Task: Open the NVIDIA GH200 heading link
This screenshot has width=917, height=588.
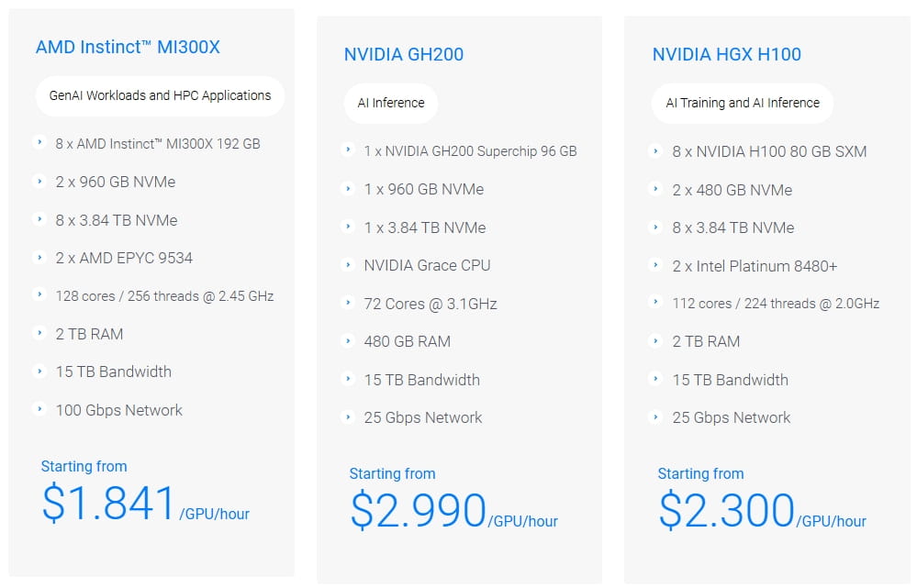Action: (x=404, y=54)
